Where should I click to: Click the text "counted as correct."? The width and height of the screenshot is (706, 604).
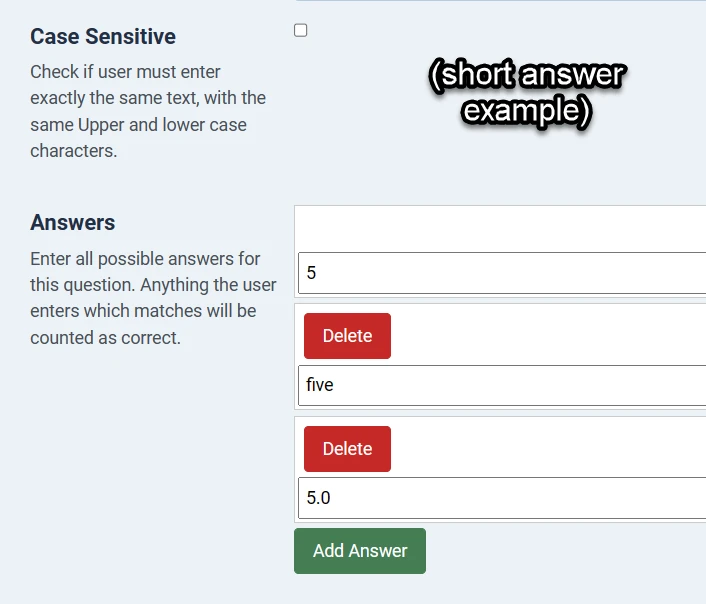tap(105, 337)
